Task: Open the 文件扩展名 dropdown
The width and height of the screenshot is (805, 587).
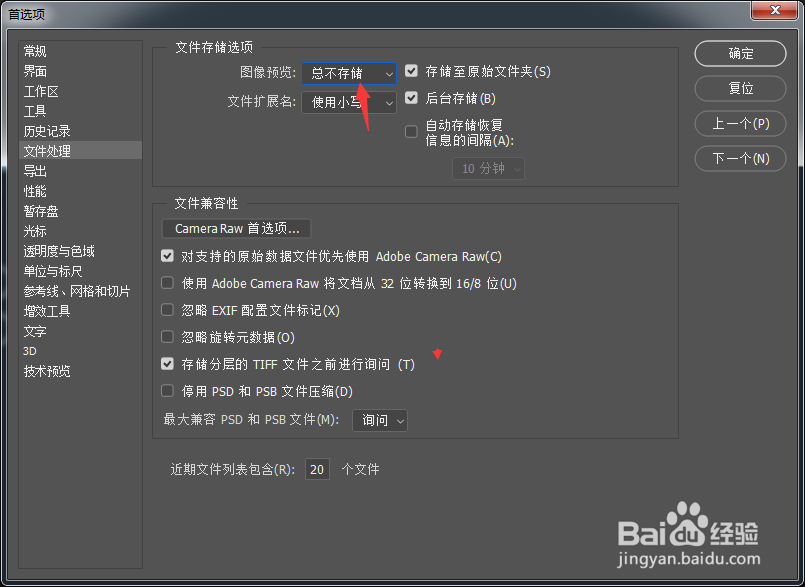Action: pyautogui.click(x=349, y=102)
